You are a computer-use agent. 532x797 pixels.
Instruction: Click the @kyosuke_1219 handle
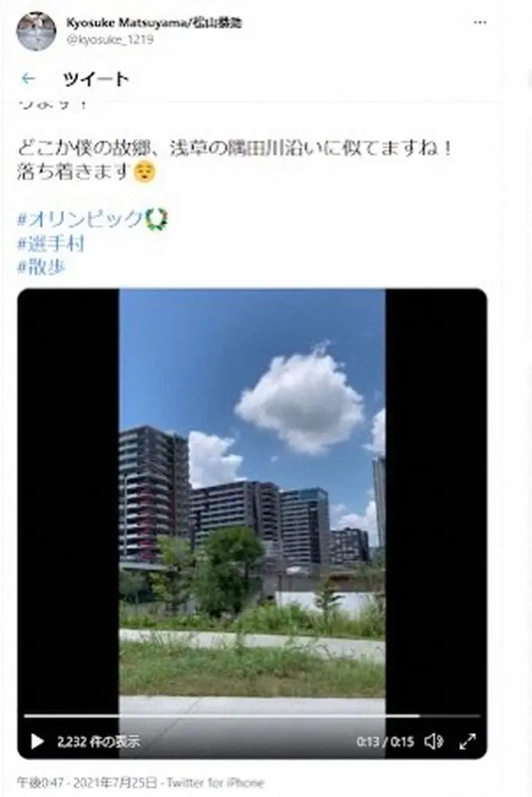tap(110, 40)
